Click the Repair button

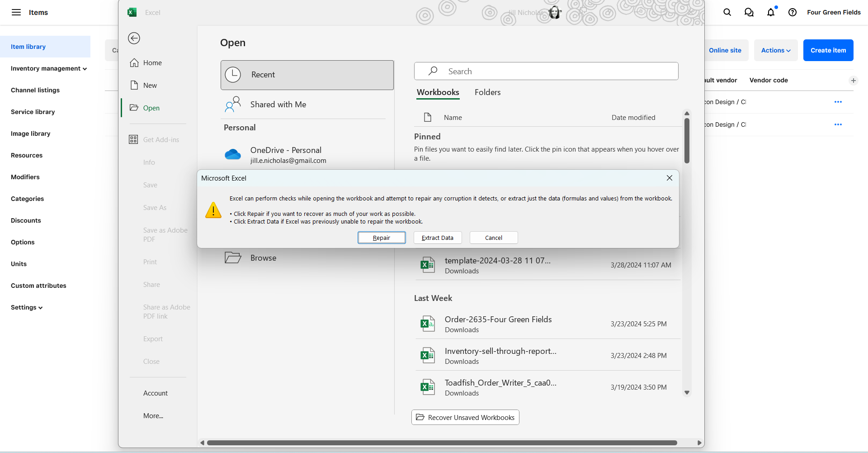[382, 238]
